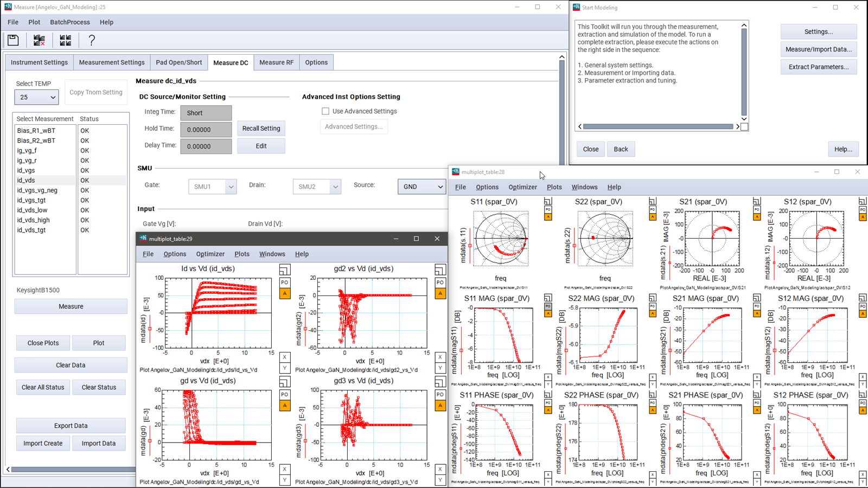Select the delete-data toolbar icon with red X
Screen dimensions: 868x488
tap(39, 40)
